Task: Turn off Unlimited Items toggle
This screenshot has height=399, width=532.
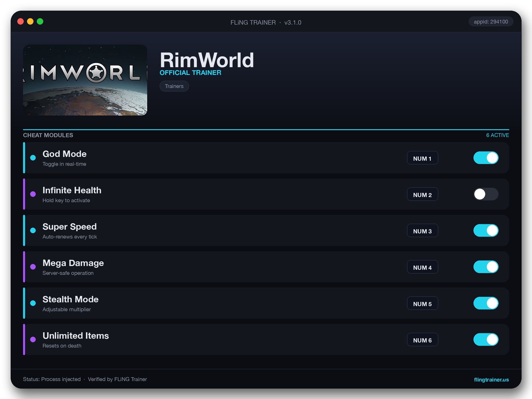Action: click(486, 339)
